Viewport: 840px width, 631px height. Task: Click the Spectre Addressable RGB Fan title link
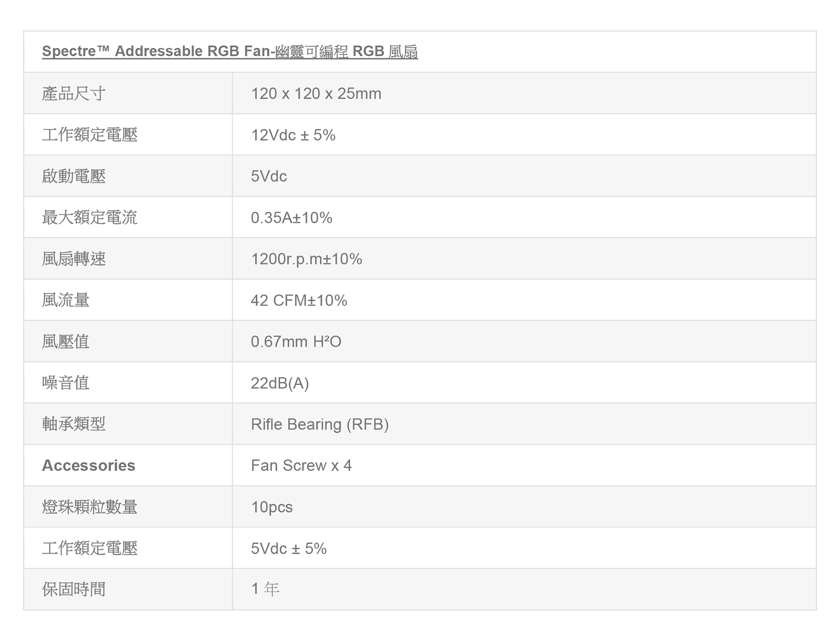(230, 51)
